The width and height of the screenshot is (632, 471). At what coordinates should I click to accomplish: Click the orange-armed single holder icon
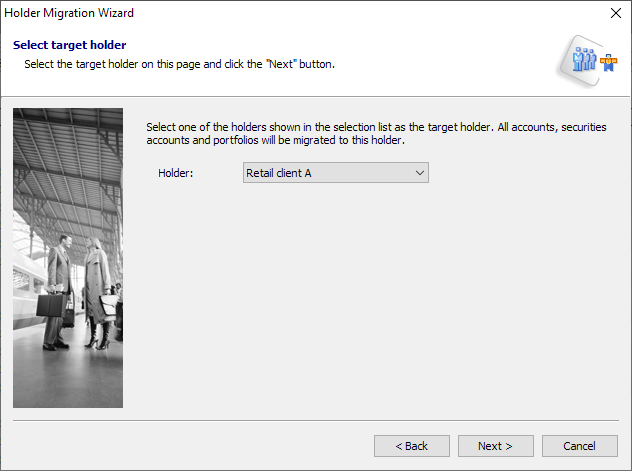tap(608, 61)
